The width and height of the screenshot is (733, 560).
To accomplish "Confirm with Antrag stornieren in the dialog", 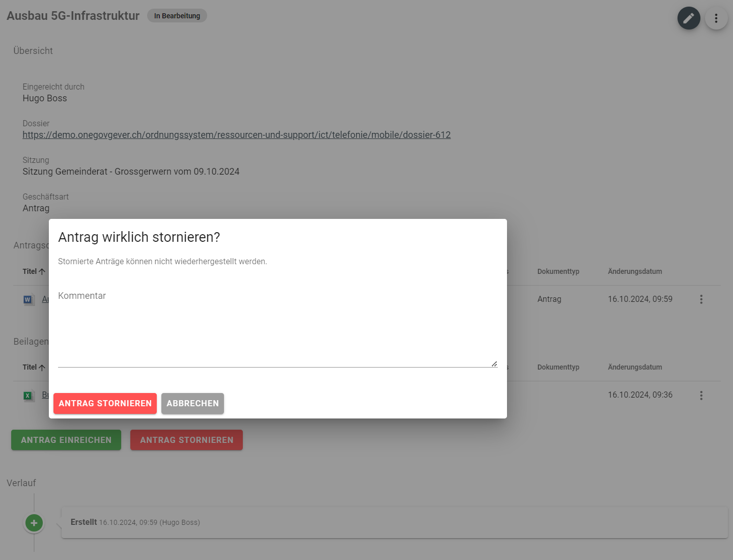I will tap(105, 403).
